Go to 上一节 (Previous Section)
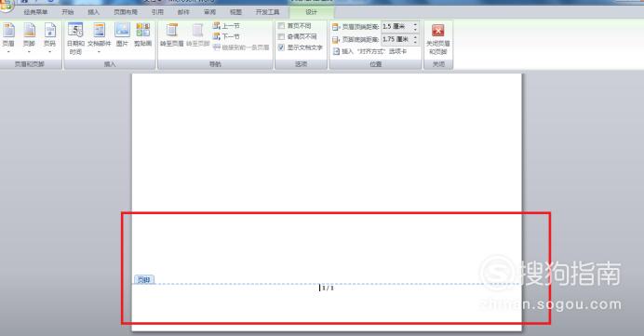This screenshot has width=644, height=336. [226, 26]
